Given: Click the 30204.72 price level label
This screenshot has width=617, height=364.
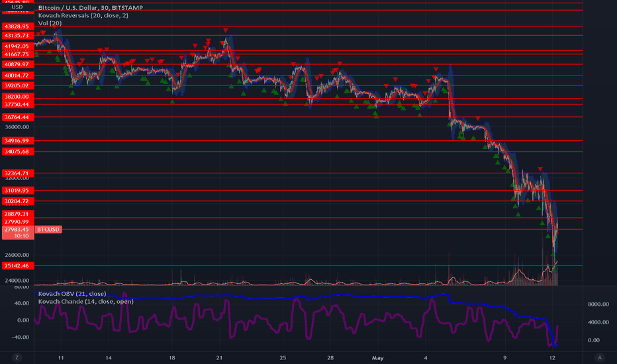Looking at the screenshot, I should (18, 201).
